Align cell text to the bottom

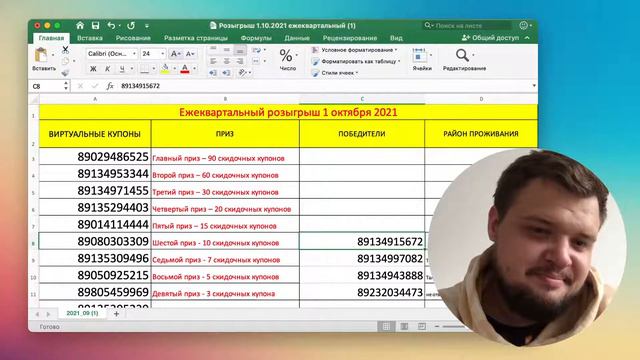point(240,50)
